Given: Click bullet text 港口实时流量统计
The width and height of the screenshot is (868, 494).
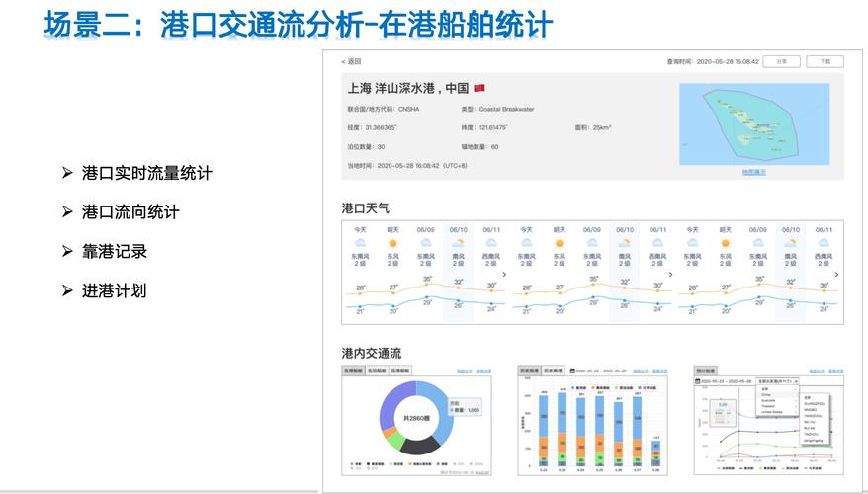Looking at the screenshot, I should pos(146,173).
